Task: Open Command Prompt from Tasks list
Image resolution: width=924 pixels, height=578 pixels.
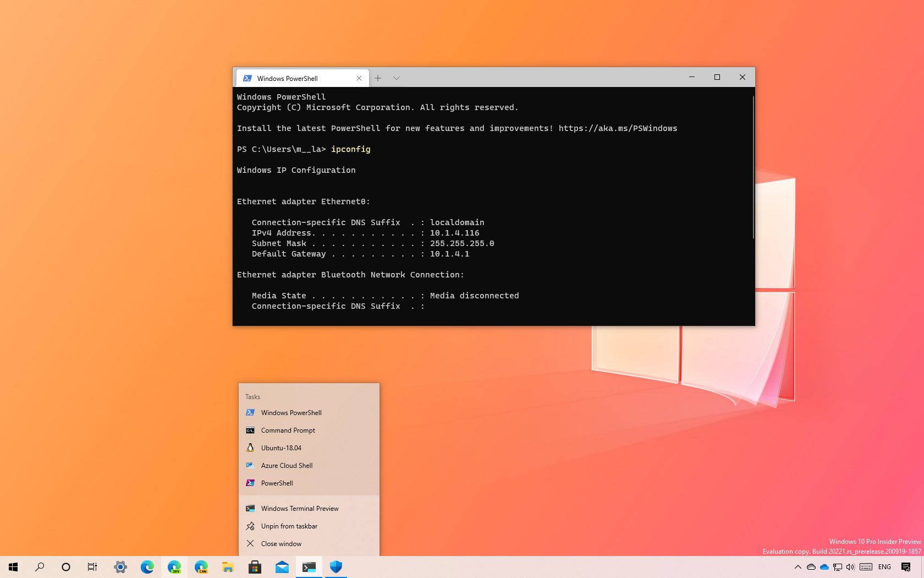Action: point(288,430)
